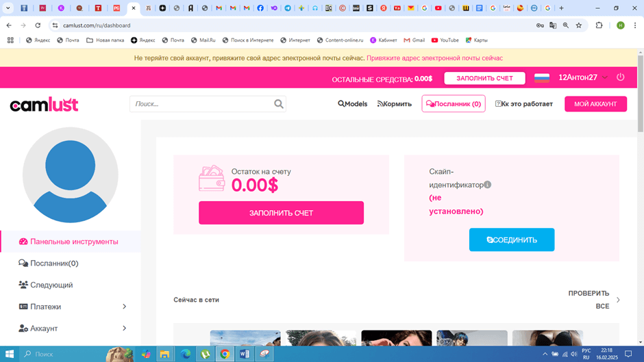The height and width of the screenshot is (362, 644).
Task: Click the power logout icon in pink header
Action: click(620, 77)
